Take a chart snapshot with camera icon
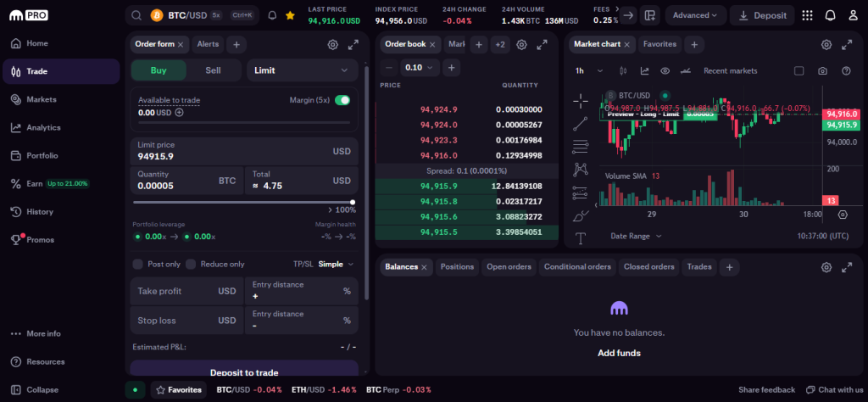Viewport: 868px width, 402px height. point(823,71)
